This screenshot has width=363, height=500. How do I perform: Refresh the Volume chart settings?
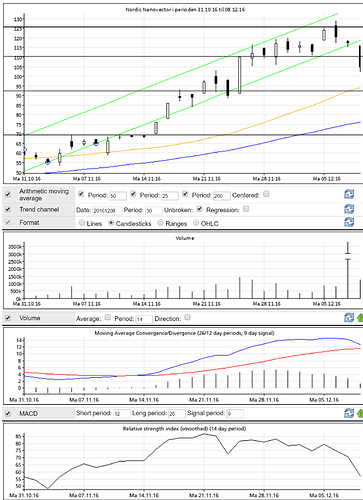(x=349, y=317)
